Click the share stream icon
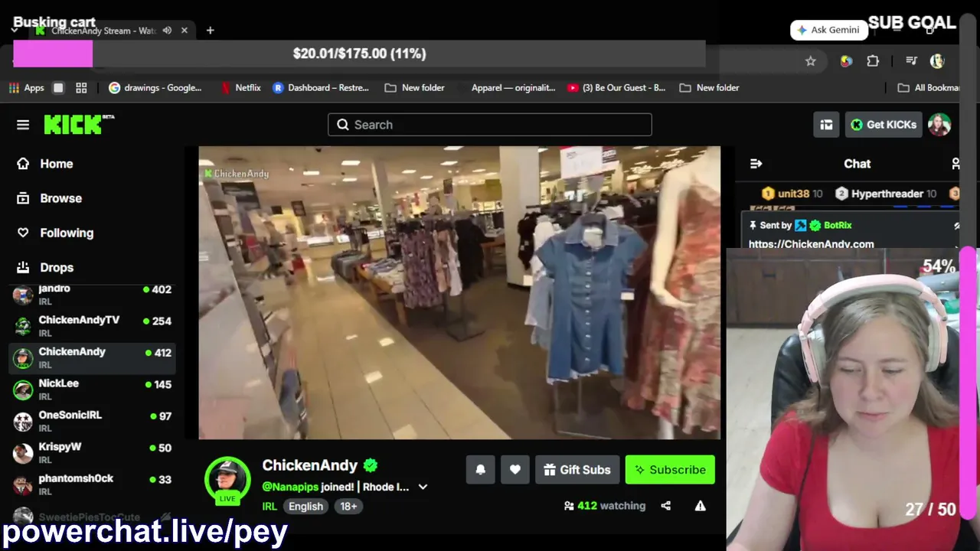Viewport: 980px width, 551px height. pyautogui.click(x=666, y=506)
